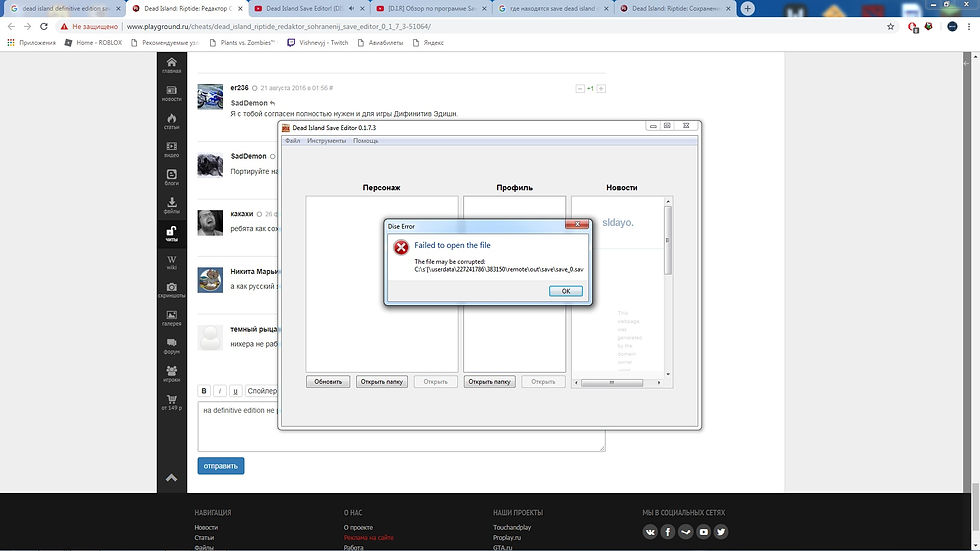
Task: Bookmark this page with the star icon
Action: point(891,26)
